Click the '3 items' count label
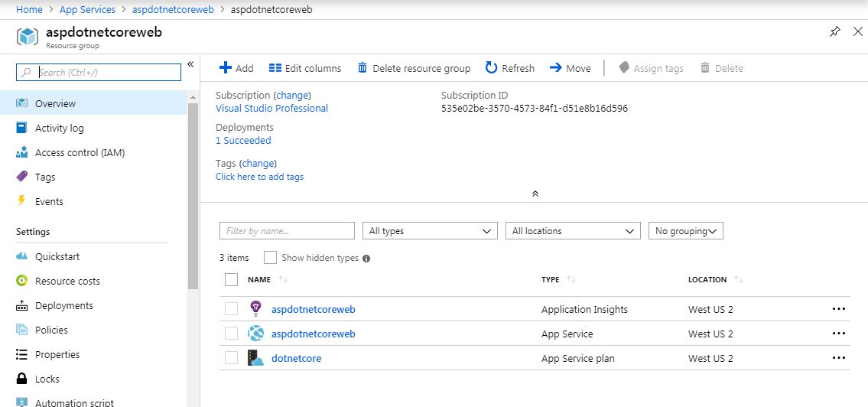Viewport: 868px width, 407px height. click(234, 258)
